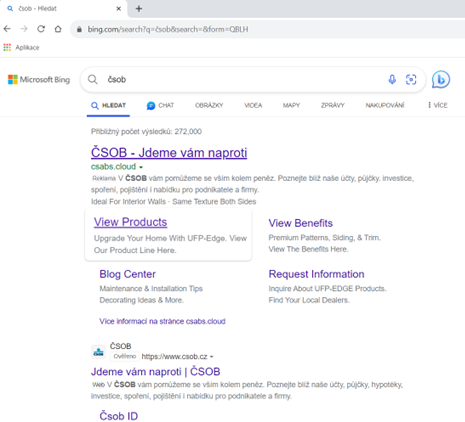This screenshot has height=422, width=465.
Task: Click the Microsoft Bing logo
Action: 39,80
